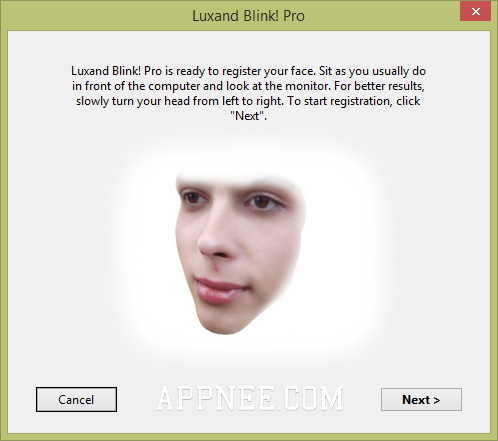
Task: Click the quoted "Next" word in instructions
Action: click(x=248, y=116)
